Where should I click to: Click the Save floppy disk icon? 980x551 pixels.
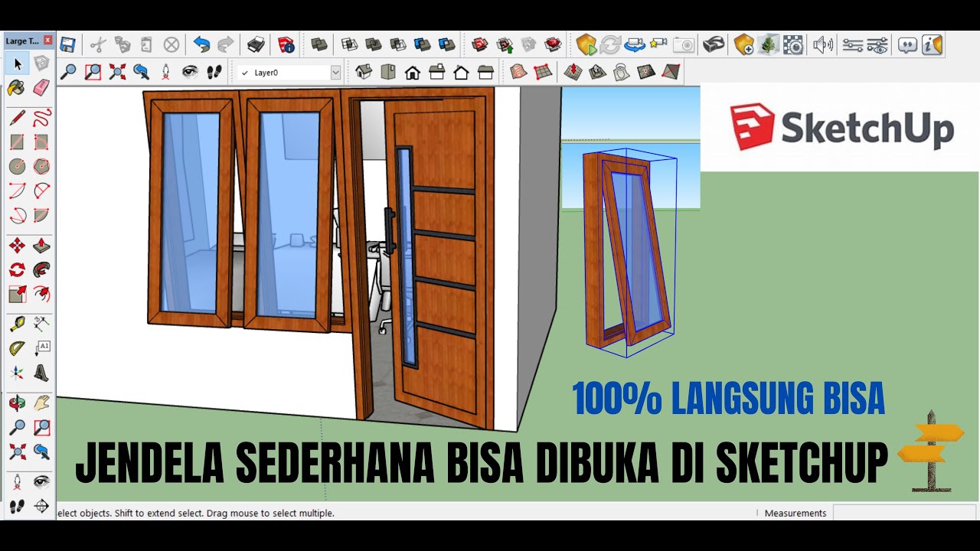(67, 44)
